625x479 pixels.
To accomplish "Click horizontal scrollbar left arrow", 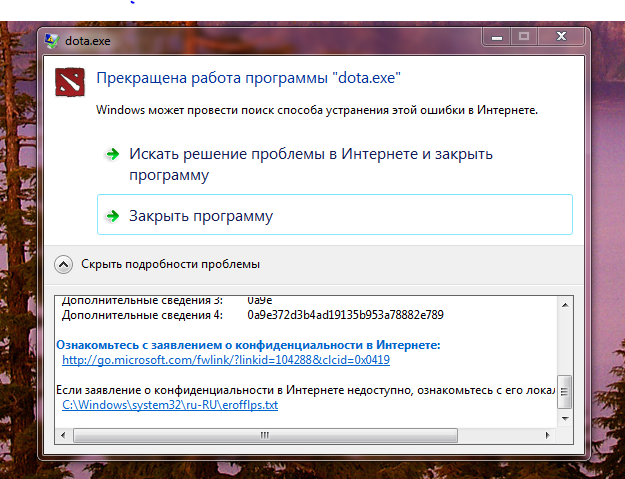I will coord(63,435).
